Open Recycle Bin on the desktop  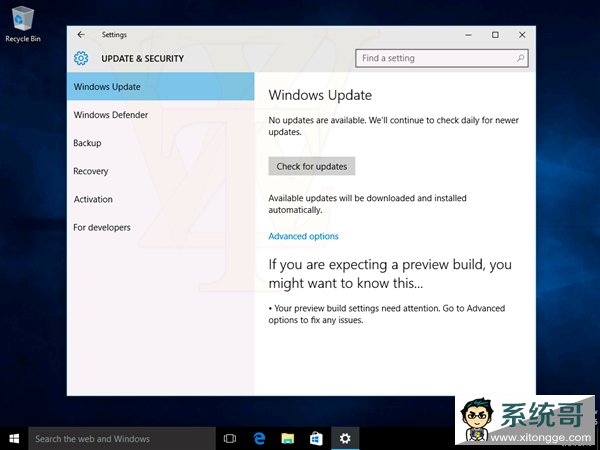click(23, 23)
